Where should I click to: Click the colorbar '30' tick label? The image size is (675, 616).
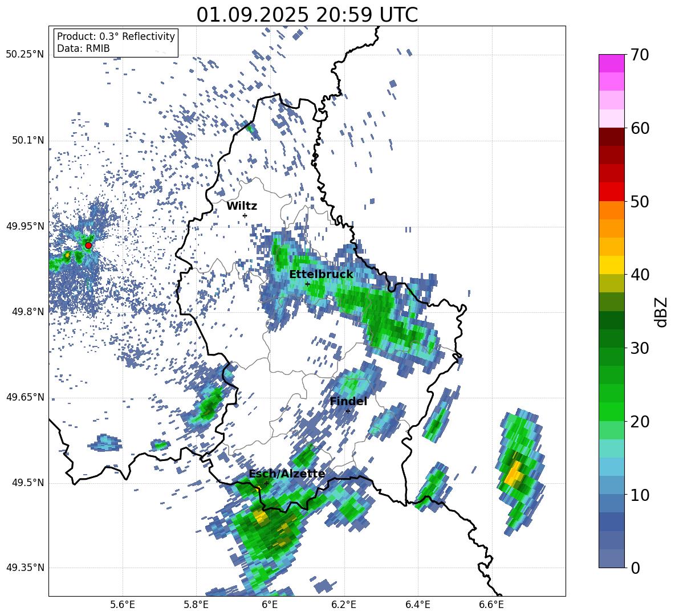(x=640, y=348)
